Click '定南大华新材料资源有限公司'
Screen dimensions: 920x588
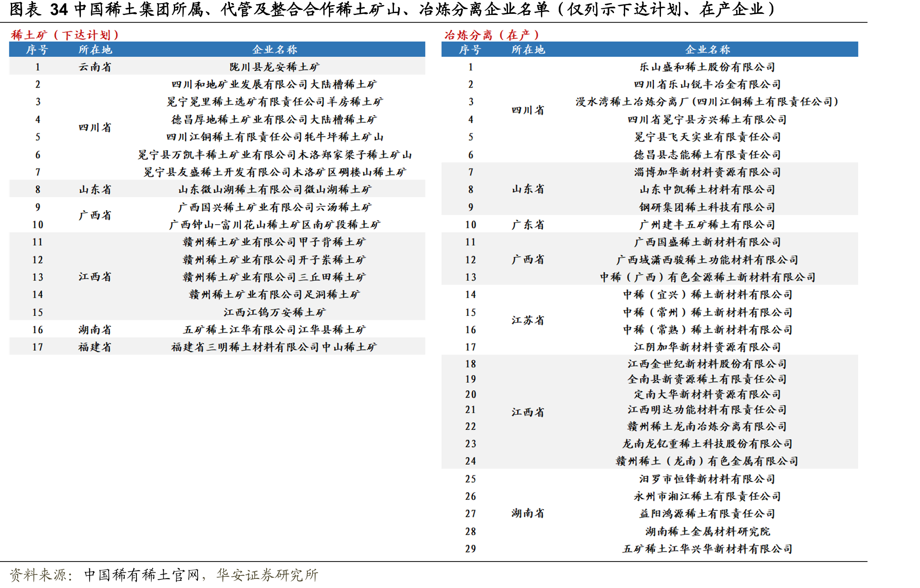tap(707, 394)
